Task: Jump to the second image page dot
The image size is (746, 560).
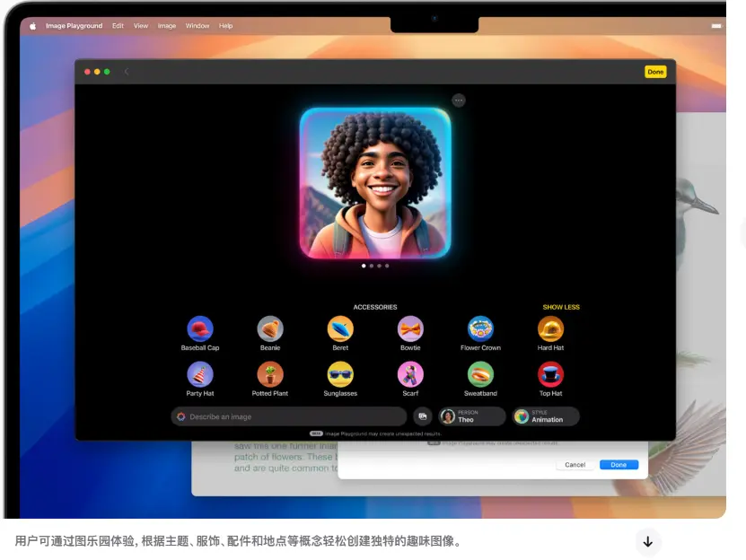Action: pos(372,266)
